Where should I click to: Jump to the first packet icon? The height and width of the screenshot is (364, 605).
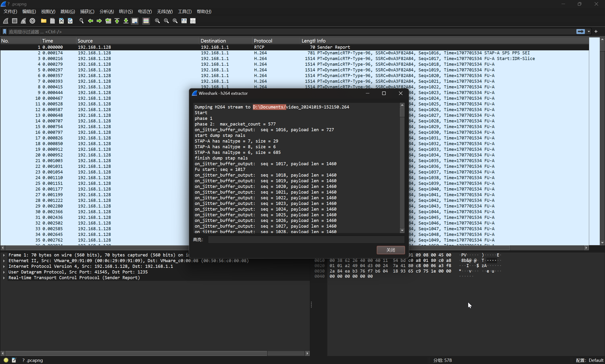(x=117, y=21)
